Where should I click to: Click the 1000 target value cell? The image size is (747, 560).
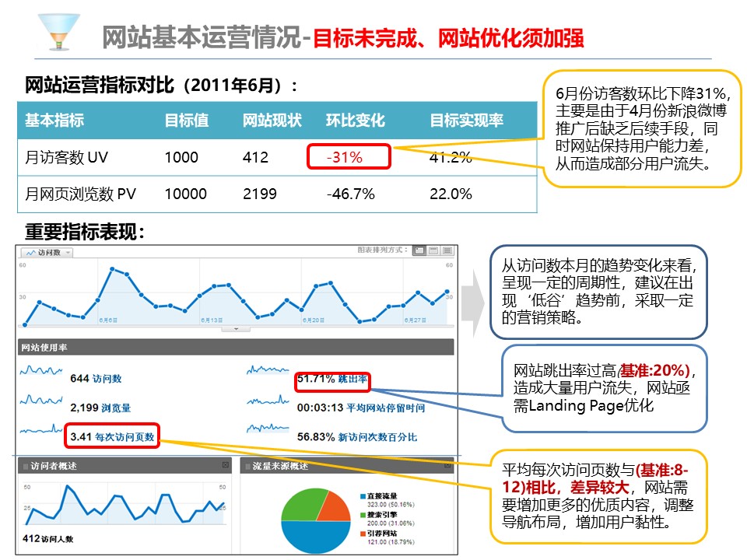[181, 157]
